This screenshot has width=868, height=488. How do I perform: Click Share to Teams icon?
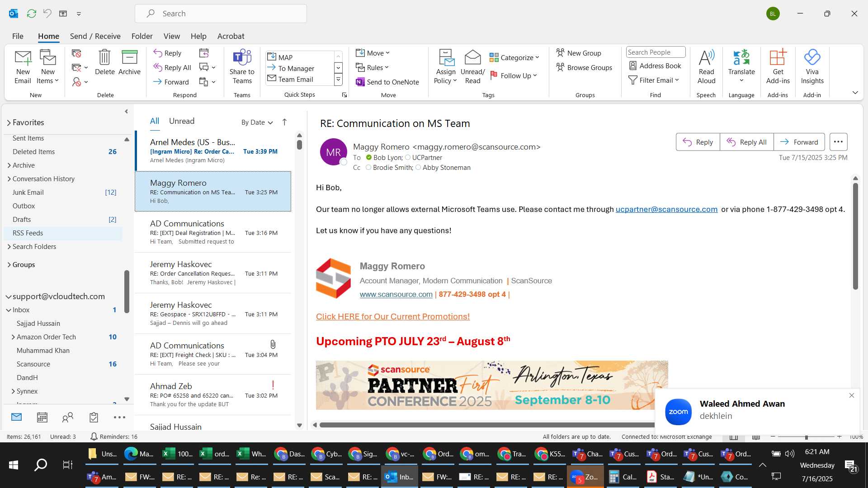(x=242, y=67)
